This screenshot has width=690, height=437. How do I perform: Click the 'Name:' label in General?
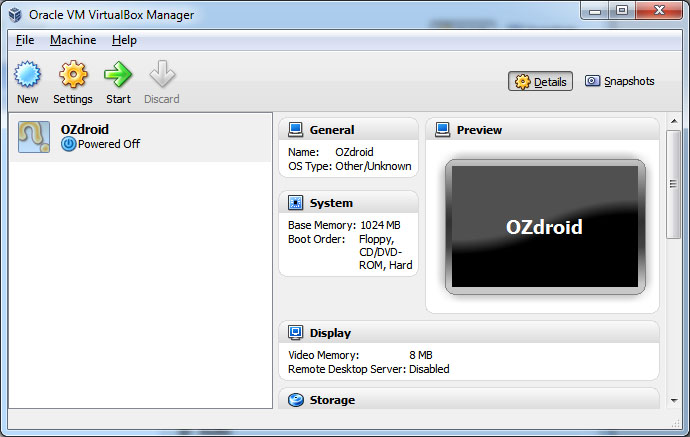coord(304,152)
